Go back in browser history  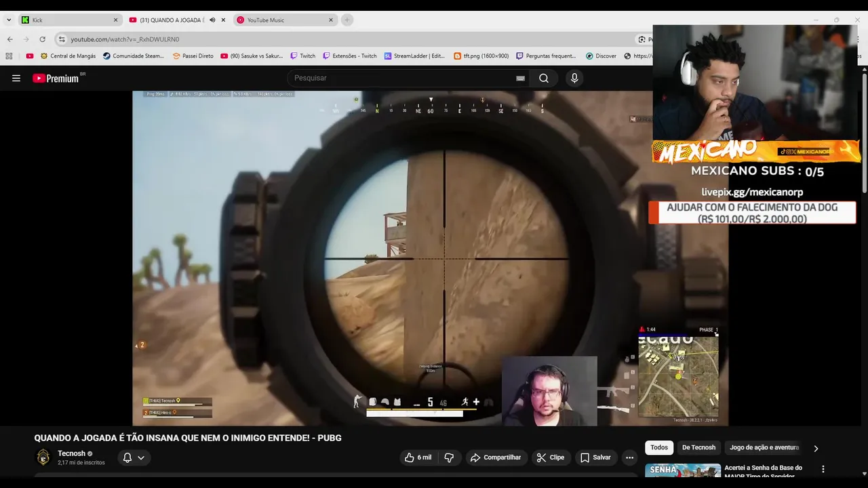coord(9,39)
